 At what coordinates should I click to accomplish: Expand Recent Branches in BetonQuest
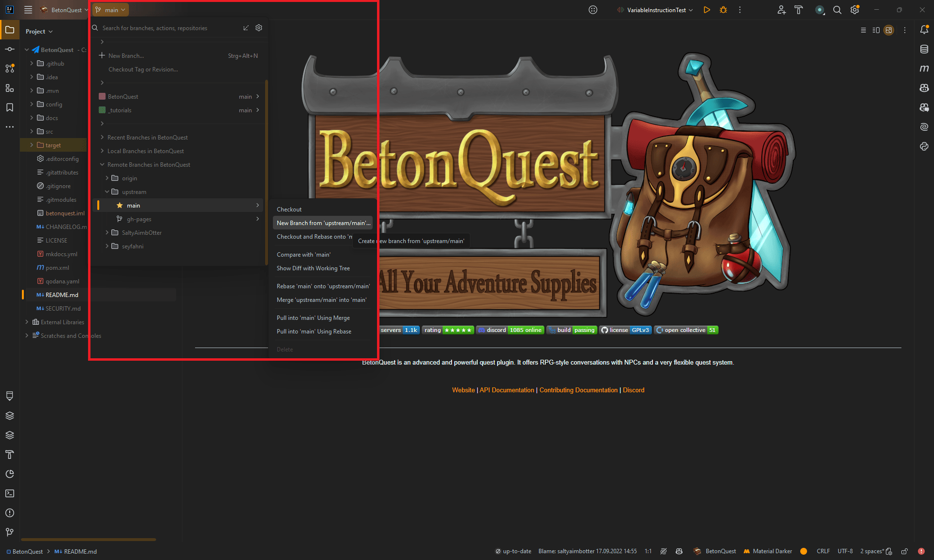(x=102, y=138)
